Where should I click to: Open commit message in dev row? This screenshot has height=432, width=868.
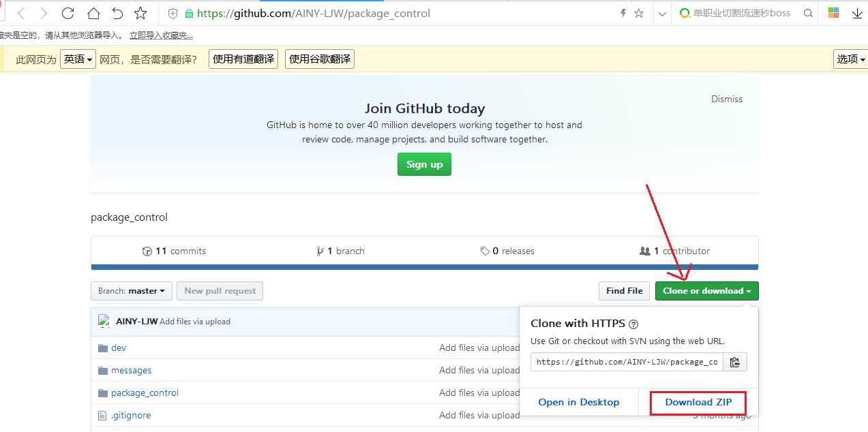click(x=479, y=348)
